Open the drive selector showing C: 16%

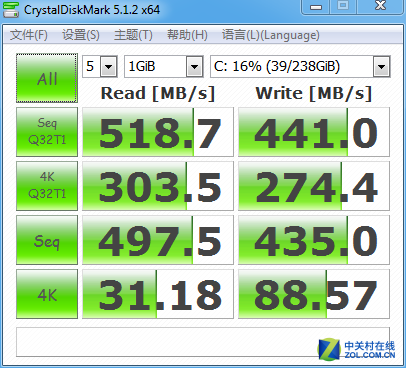click(x=300, y=66)
